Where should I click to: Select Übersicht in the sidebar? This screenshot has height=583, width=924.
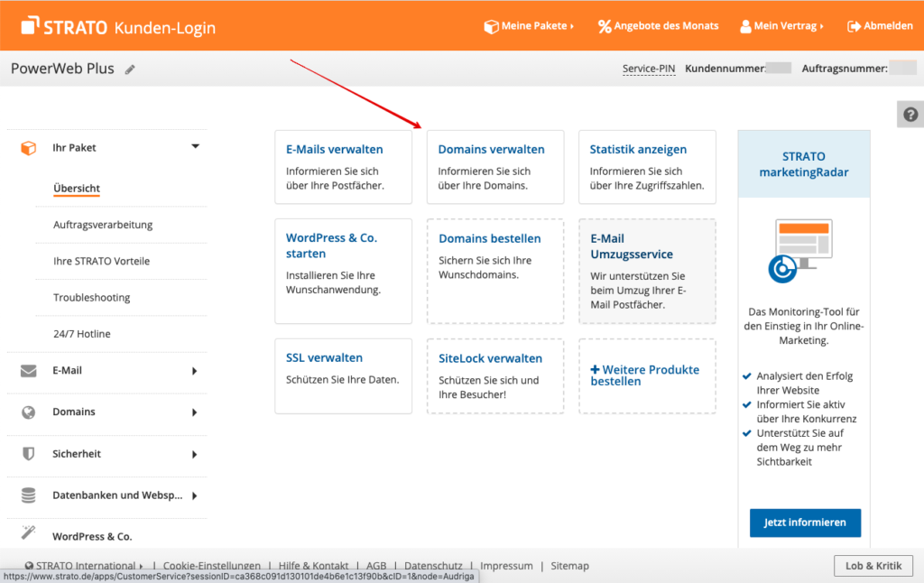tap(77, 188)
